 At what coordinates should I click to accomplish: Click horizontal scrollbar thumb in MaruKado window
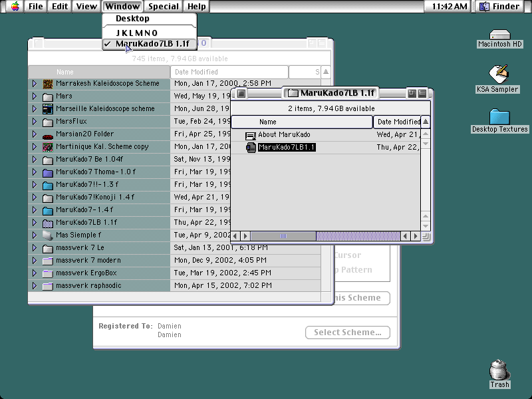coord(283,236)
